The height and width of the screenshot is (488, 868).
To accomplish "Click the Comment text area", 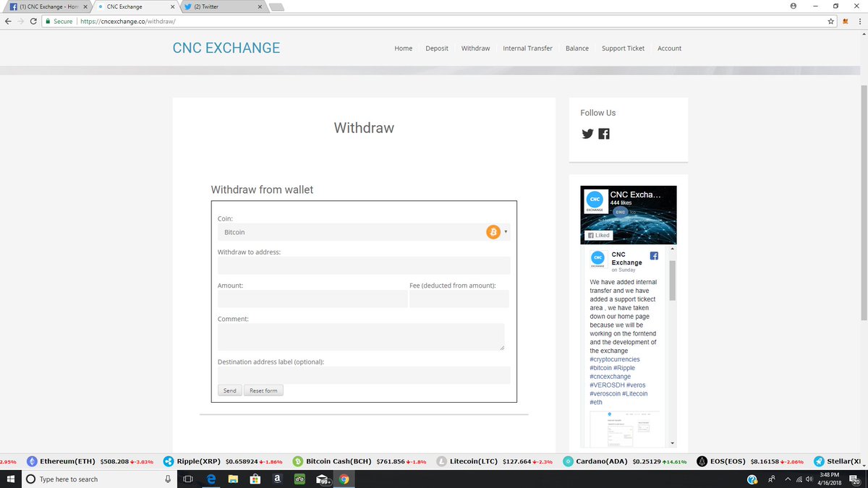I will (361, 337).
